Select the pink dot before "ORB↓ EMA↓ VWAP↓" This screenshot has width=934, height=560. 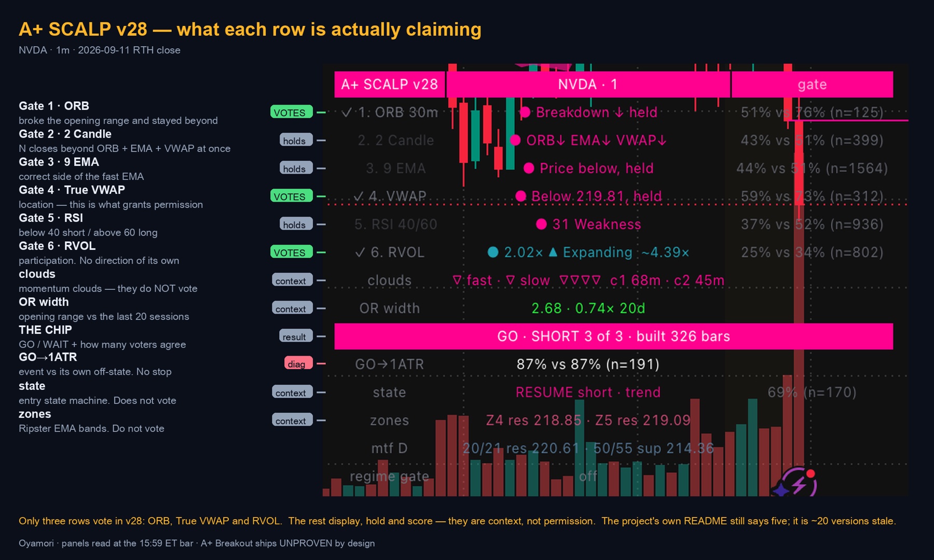point(515,140)
